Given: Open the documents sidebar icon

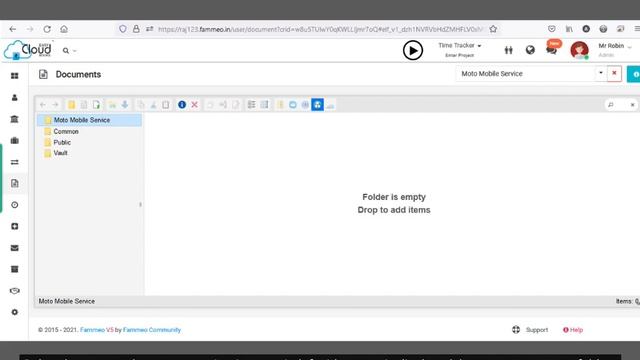Looking at the screenshot, I should (x=15, y=183).
